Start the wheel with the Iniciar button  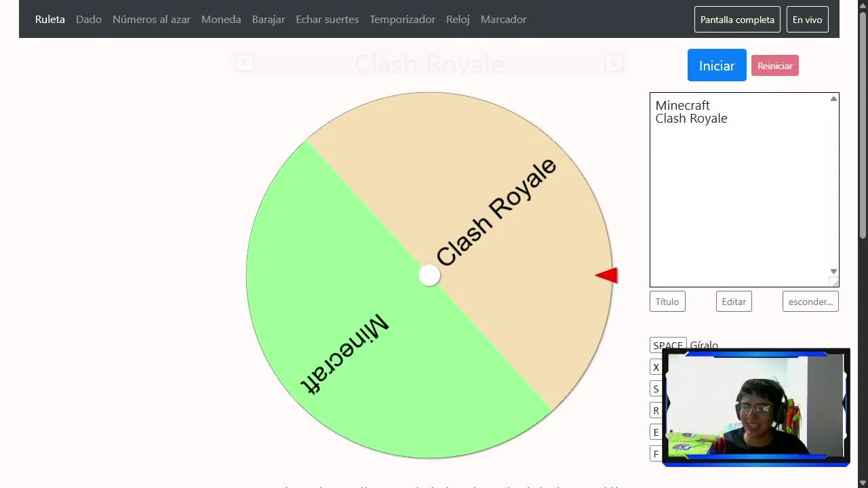tap(717, 66)
